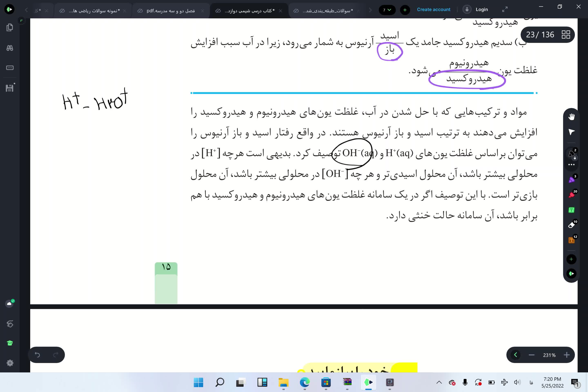588x392 pixels.
Task: Click the zoom in plus button
Action: click(567, 355)
